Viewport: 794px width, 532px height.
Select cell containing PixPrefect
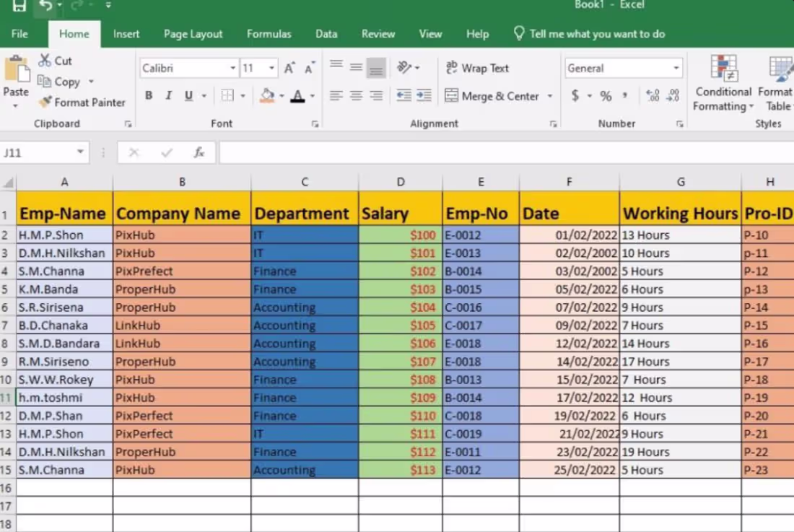(x=182, y=271)
